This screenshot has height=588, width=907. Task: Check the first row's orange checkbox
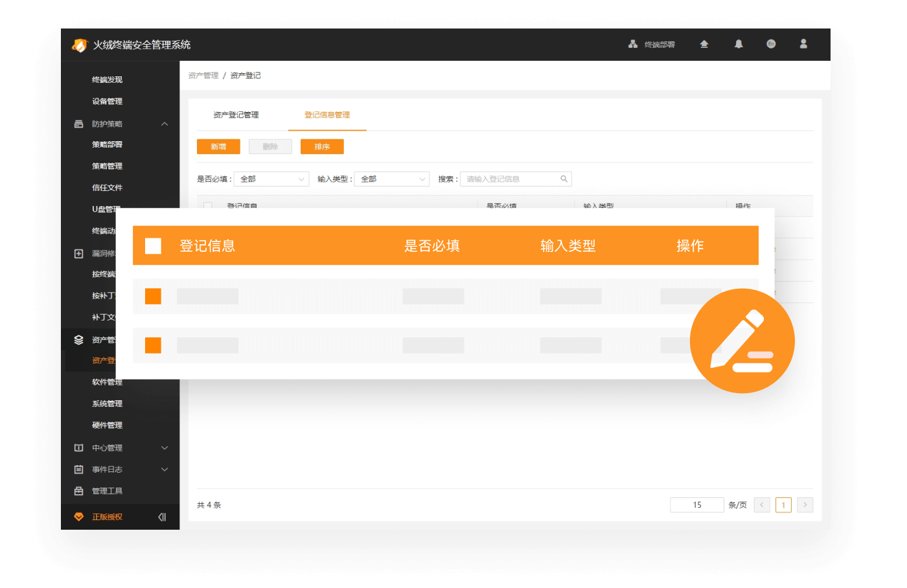pos(153,296)
